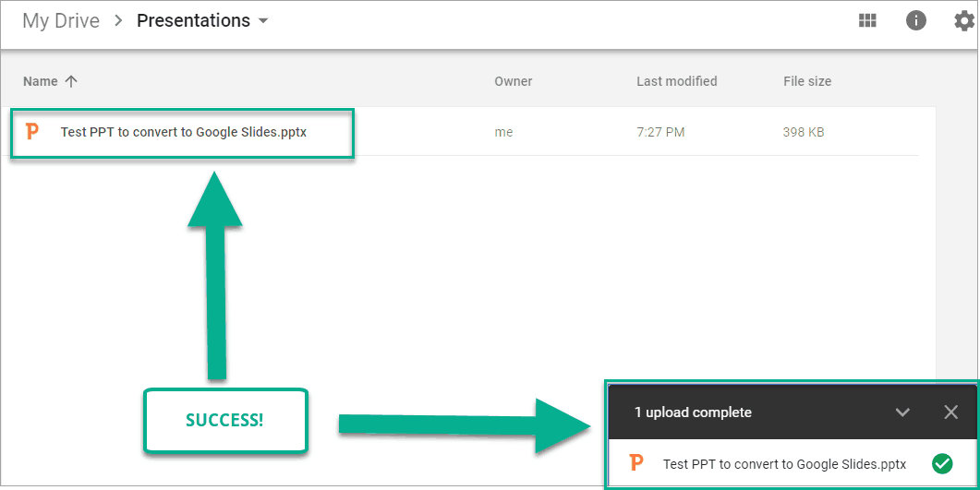Click the "1 upload complete" header text
The height and width of the screenshot is (490, 980).
point(693,412)
